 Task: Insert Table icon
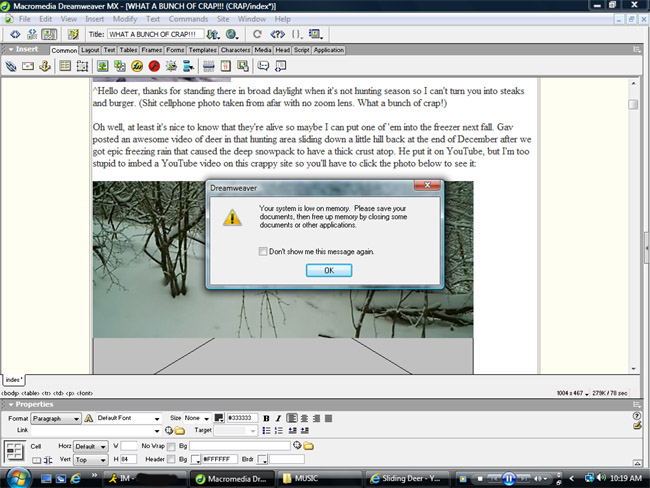(65, 66)
